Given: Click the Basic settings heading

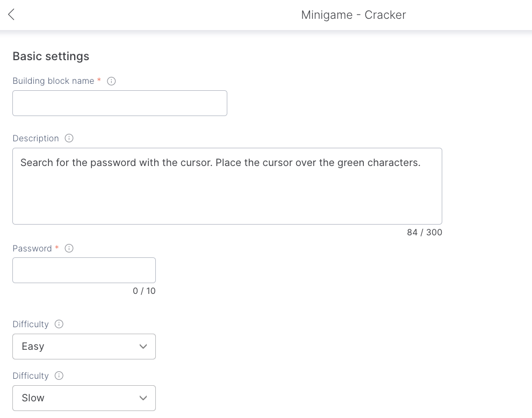Looking at the screenshot, I should click(51, 56).
